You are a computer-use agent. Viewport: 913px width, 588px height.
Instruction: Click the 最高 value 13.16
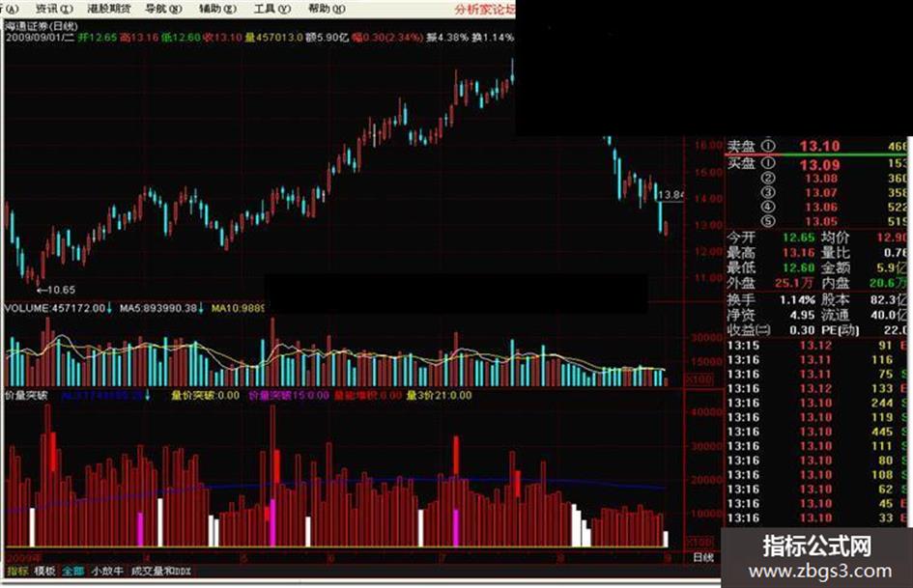(798, 253)
